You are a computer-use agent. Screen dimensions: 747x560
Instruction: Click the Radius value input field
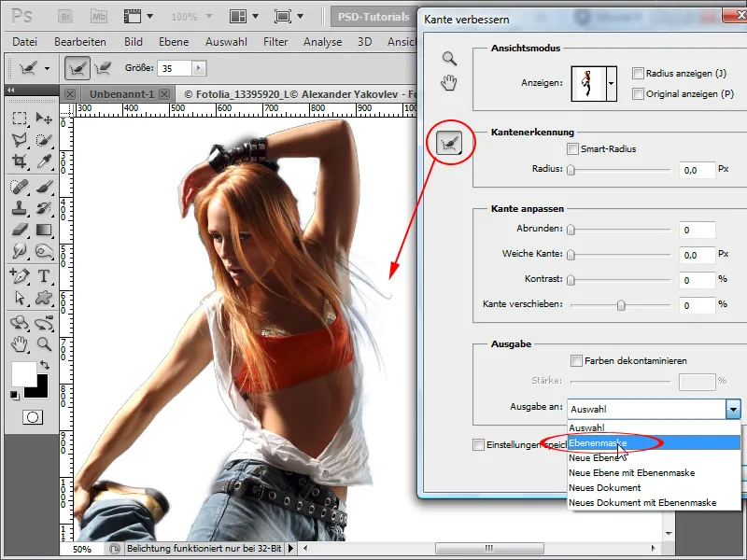tap(697, 170)
